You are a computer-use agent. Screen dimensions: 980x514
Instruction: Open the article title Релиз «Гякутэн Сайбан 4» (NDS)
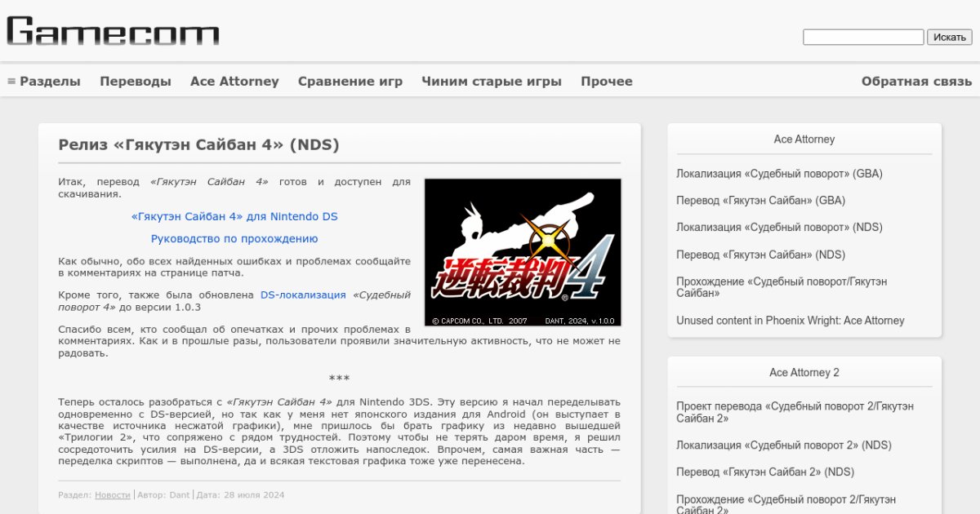[x=198, y=145]
